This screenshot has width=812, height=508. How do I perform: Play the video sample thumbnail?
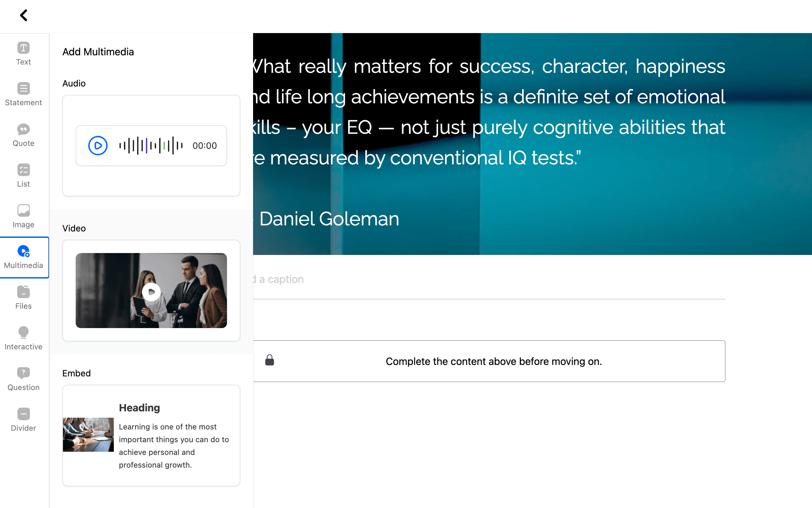click(x=151, y=291)
